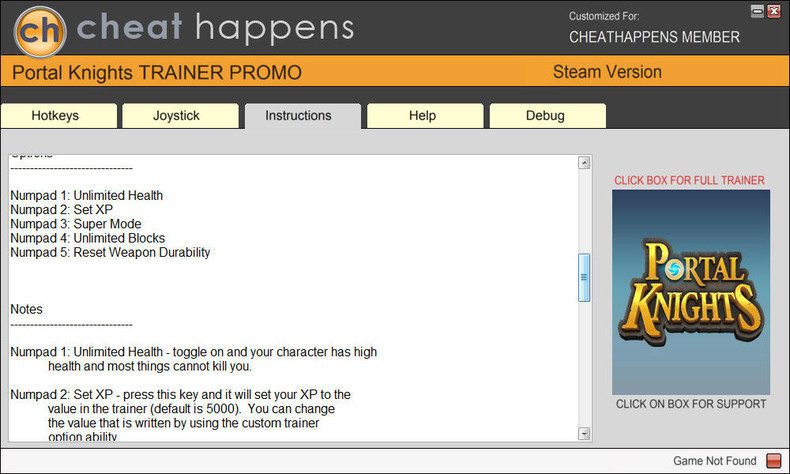Click the 'Customized For:' label
The height and width of the screenshot is (474, 790).
tap(604, 16)
